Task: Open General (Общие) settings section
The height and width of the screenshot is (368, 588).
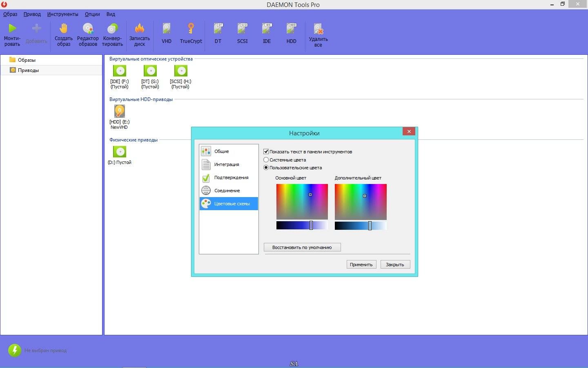Action: [229, 151]
